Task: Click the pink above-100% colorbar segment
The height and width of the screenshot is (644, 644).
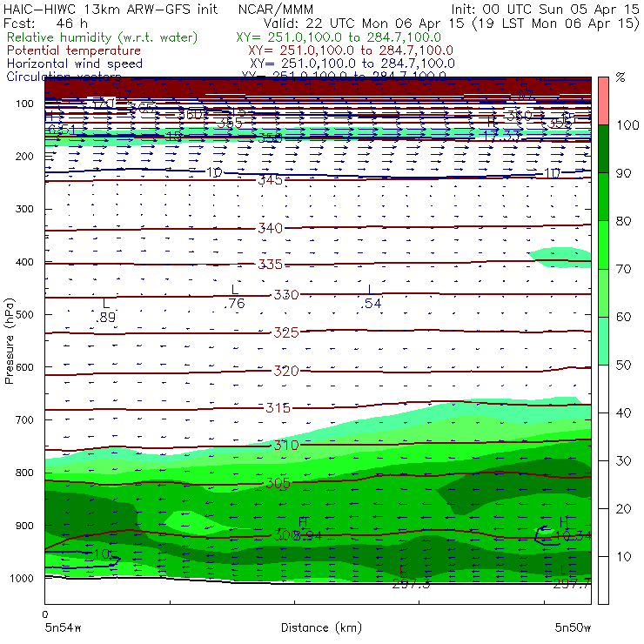Action: pyautogui.click(x=603, y=101)
